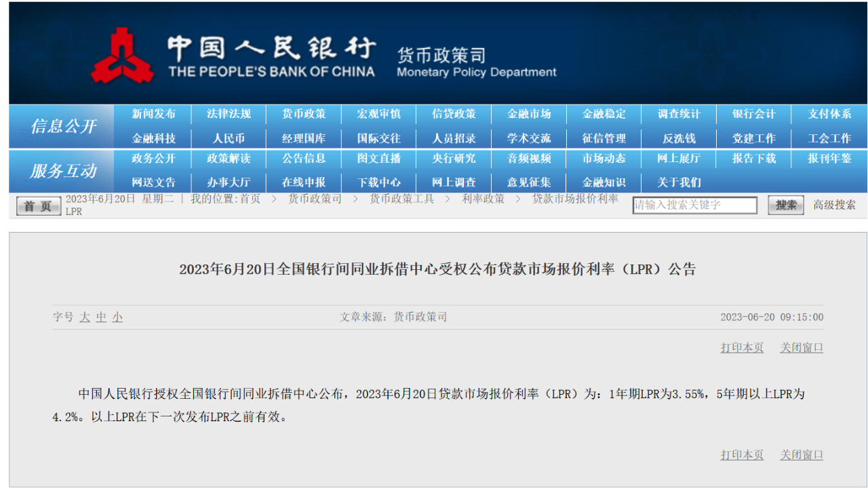Open the 金融市场 menu item
The height and width of the screenshot is (489, 868).
[x=529, y=114]
